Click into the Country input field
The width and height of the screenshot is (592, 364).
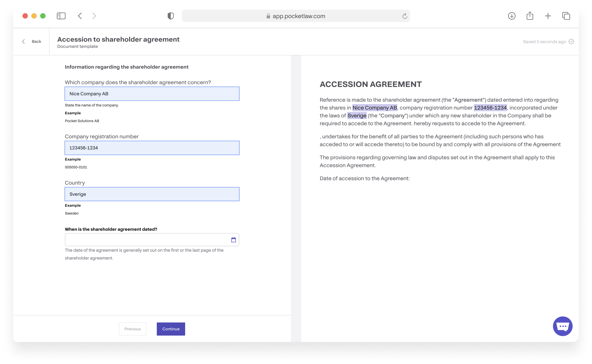pyautogui.click(x=152, y=194)
